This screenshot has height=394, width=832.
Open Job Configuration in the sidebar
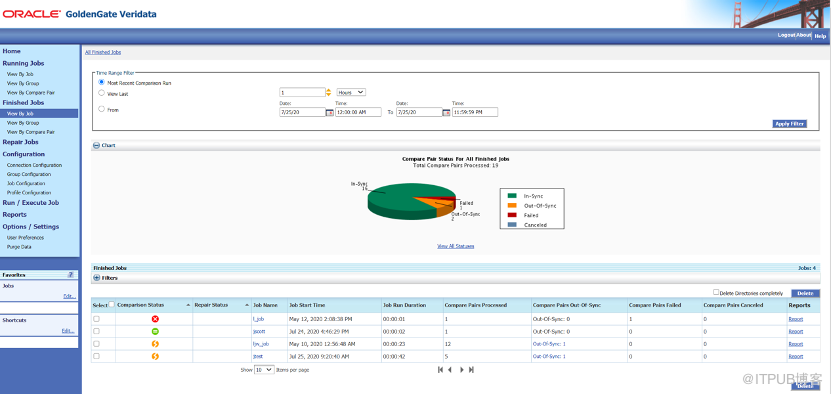point(26,183)
